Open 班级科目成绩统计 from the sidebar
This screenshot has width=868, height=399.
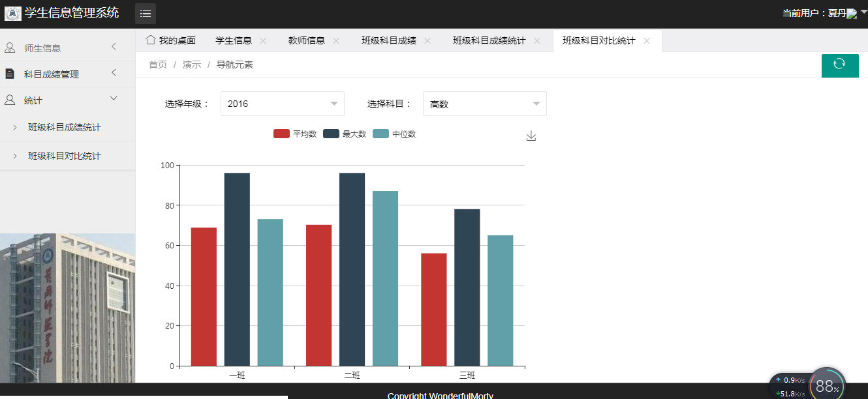(65, 128)
